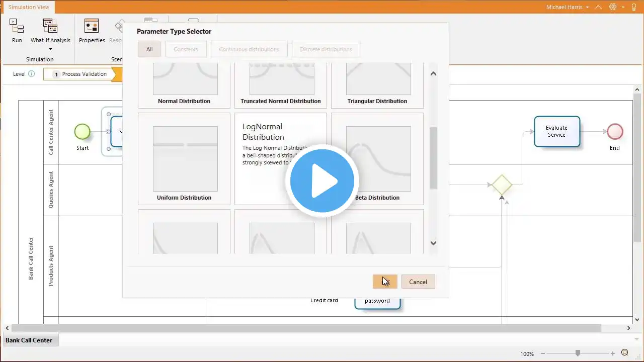
Task: Select the diamond gateway in the diagram
Action: (502, 185)
